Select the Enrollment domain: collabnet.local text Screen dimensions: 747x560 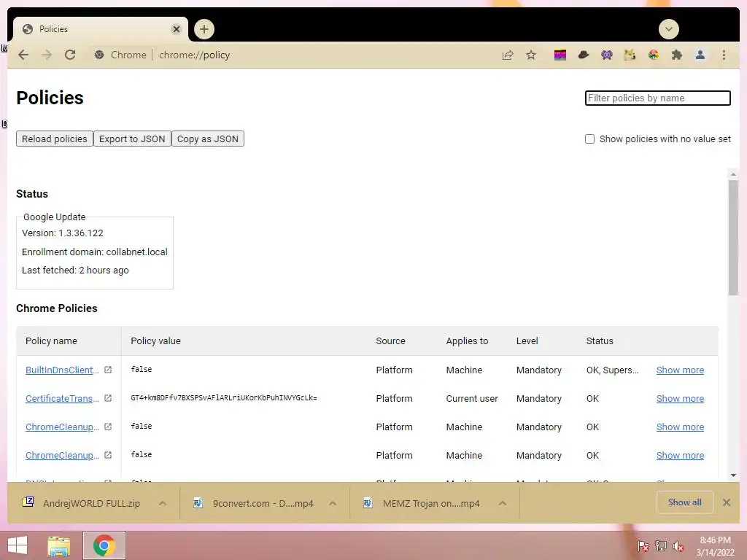94,252
